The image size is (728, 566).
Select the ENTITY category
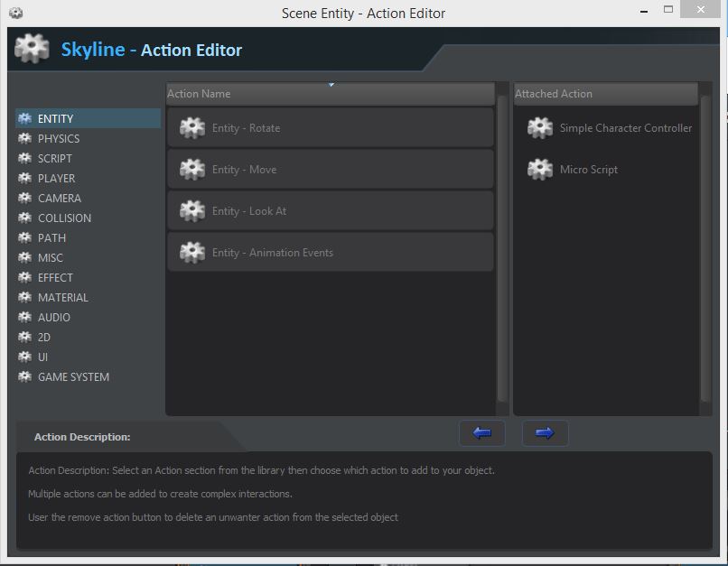point(89,119)
